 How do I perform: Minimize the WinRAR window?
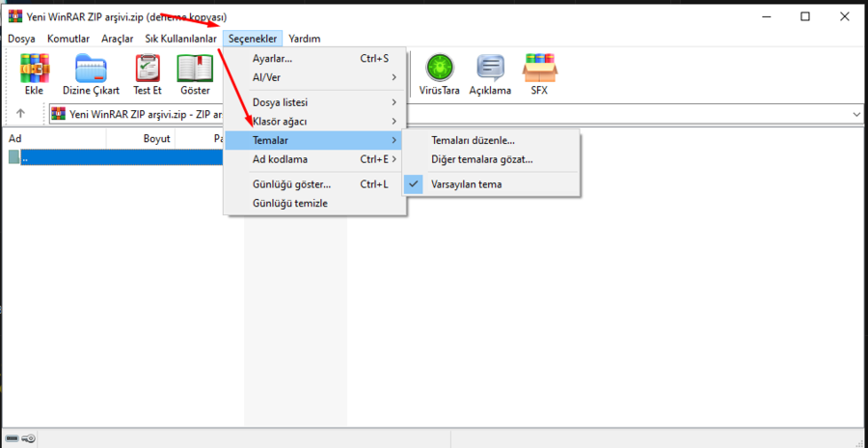click(x=767, y=16)
